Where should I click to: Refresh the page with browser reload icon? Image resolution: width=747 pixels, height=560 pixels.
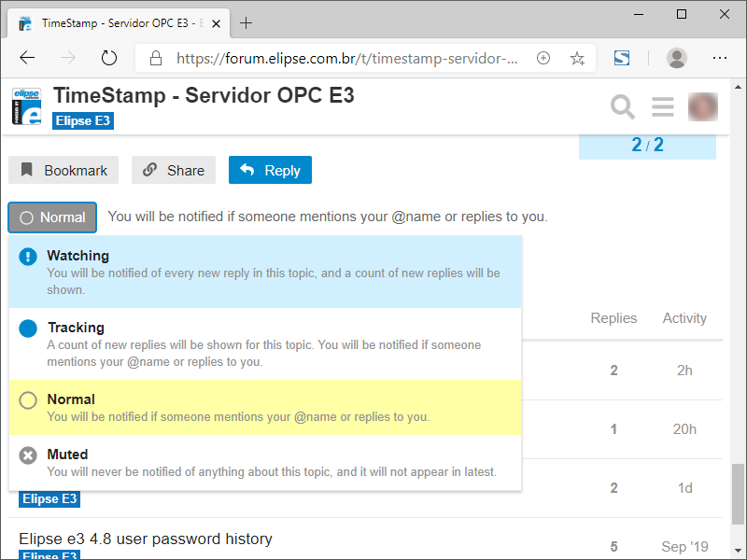[109, 58]
